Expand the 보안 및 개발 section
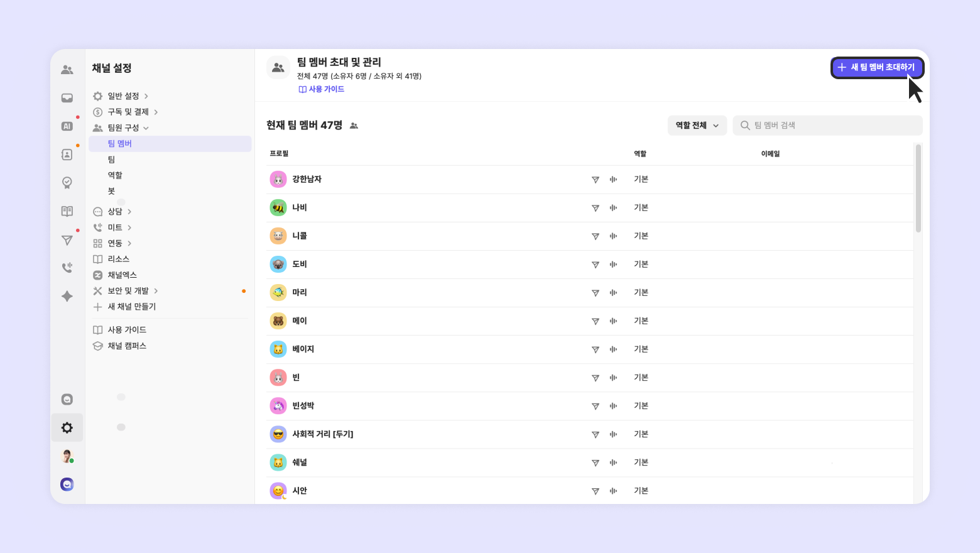980x553 pixels. 128,291
